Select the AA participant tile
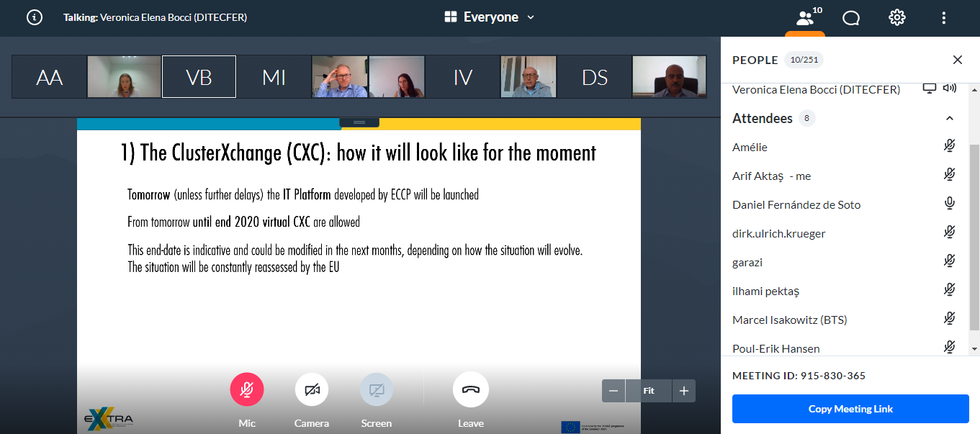Image resolution: width=980 pixels, height=434 pixels. 49,77
